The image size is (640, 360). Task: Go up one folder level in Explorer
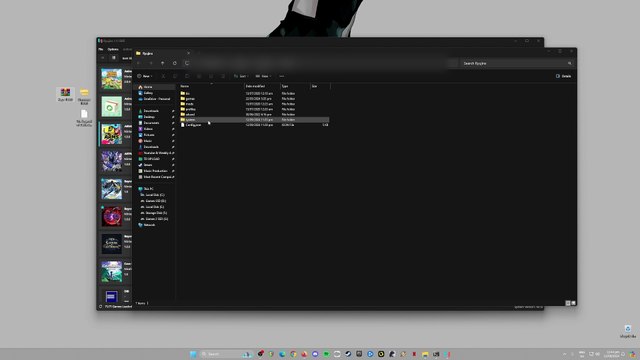pos(162,63)
